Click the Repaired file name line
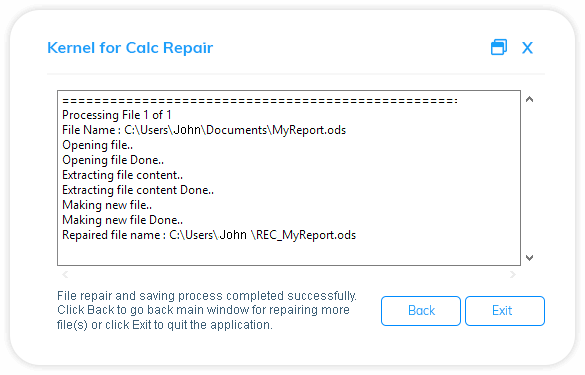 (209, 235)
